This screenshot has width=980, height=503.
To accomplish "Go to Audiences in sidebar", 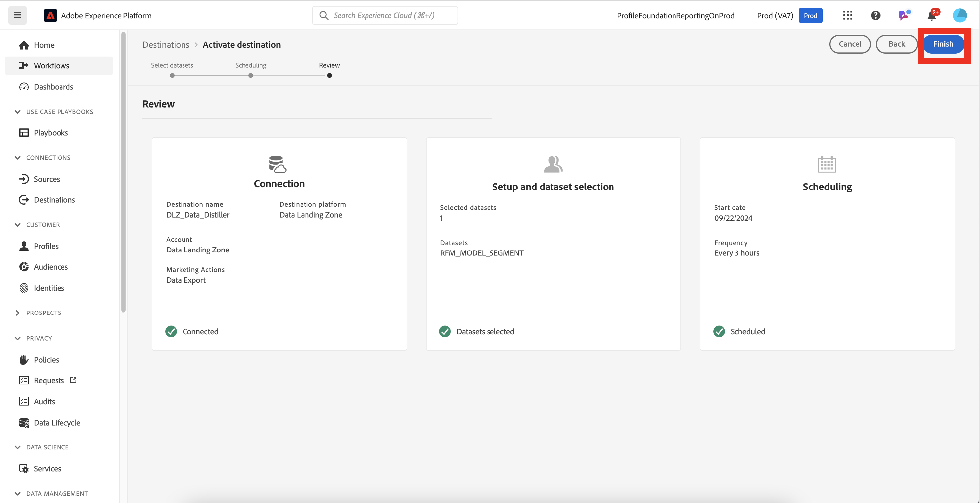I will tap(51, 267).
